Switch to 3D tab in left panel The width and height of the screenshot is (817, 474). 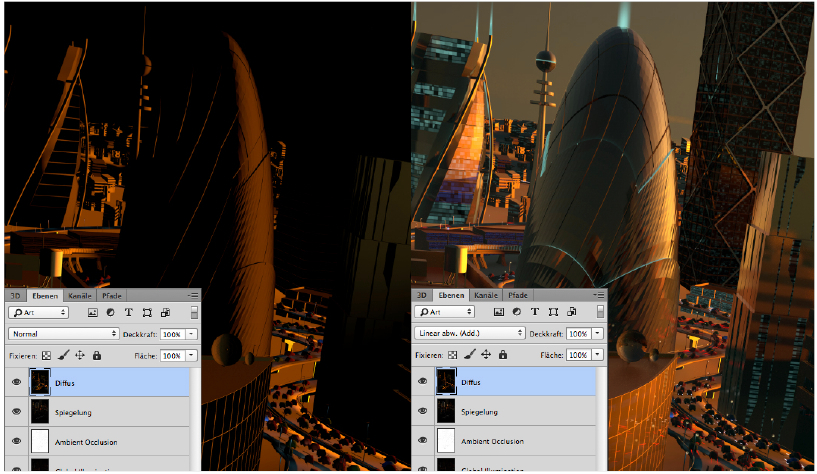coord(15,296)
